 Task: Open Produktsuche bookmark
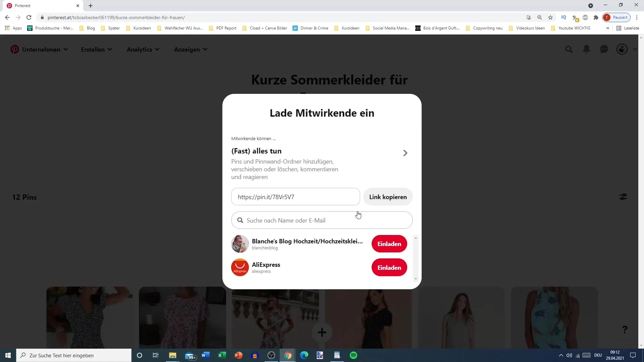coord(50,28)
